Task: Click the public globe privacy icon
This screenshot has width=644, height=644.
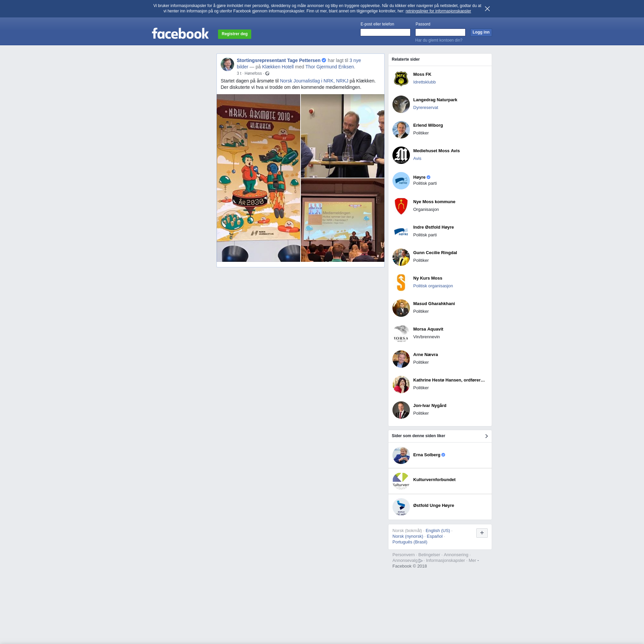Action: click(267, 73)
